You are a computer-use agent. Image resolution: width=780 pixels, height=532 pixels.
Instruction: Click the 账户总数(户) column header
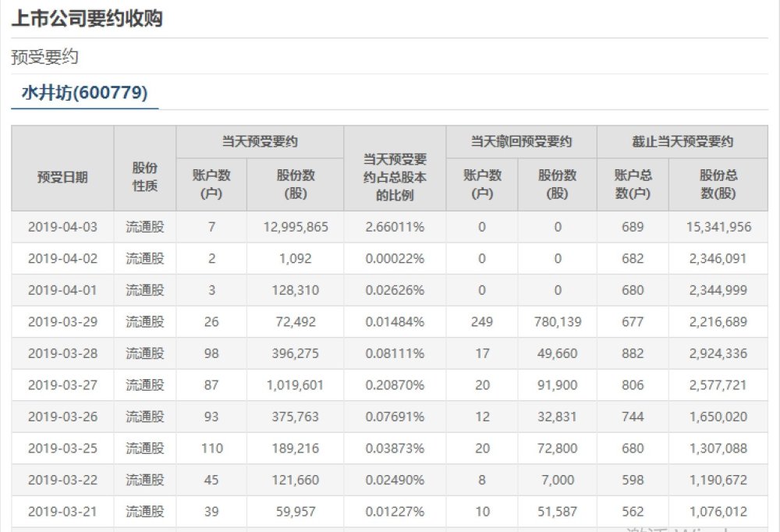pyautogui.click(x=633, y=184)
